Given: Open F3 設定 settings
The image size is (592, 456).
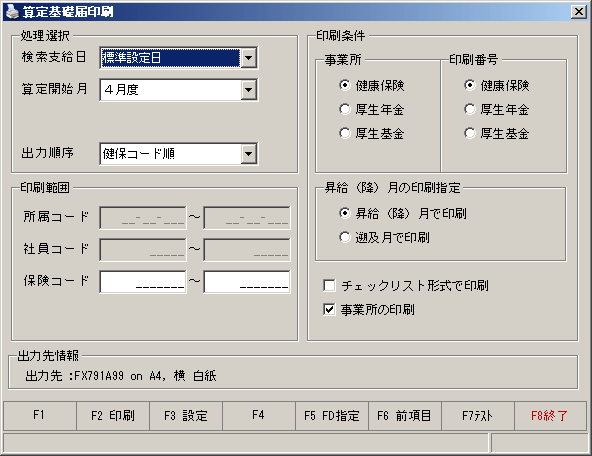Looking at the screenshot, I should click(x=186, y=416).
